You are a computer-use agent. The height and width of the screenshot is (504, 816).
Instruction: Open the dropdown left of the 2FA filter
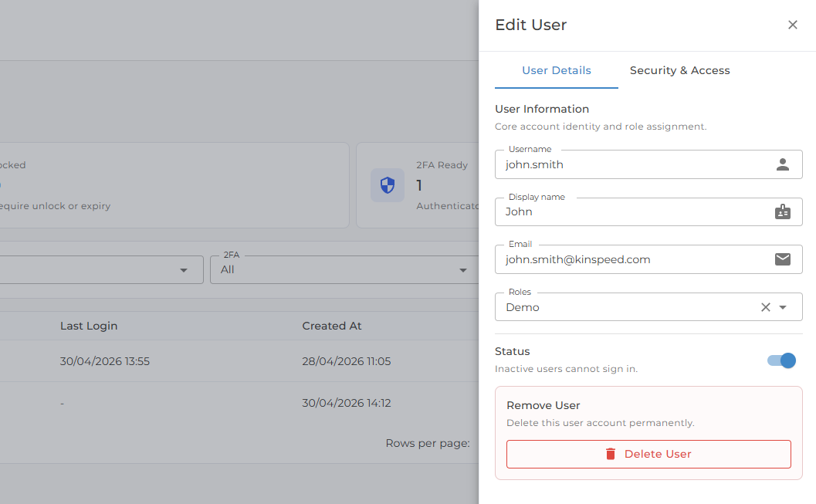(x=101, y=269)
